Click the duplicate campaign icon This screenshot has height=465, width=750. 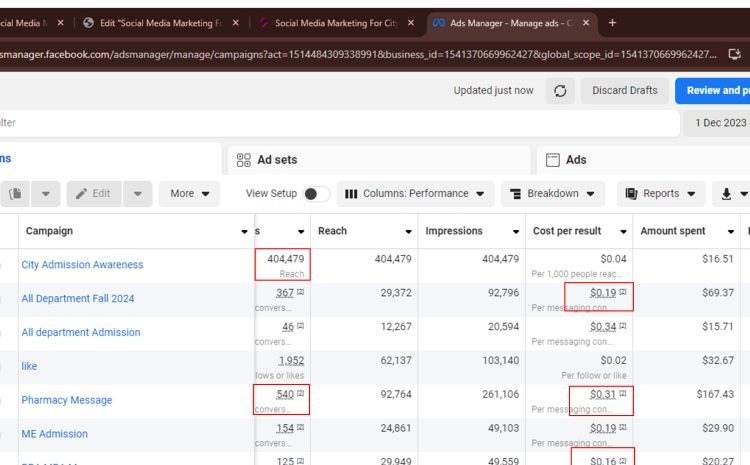pos(16,194)
